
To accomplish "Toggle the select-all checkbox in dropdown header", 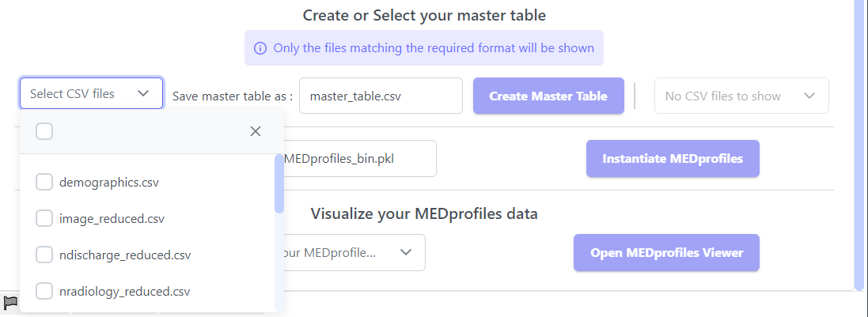I will 44,131.
